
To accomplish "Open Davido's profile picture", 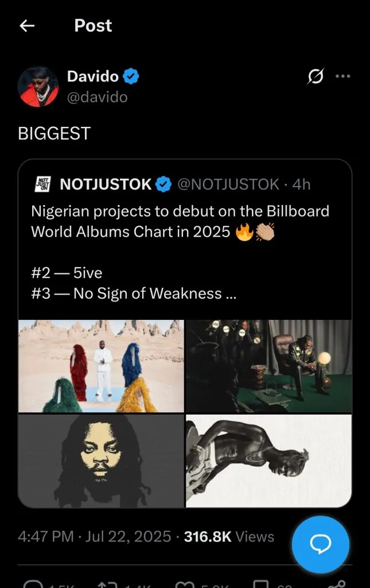I will click(38, 86).
